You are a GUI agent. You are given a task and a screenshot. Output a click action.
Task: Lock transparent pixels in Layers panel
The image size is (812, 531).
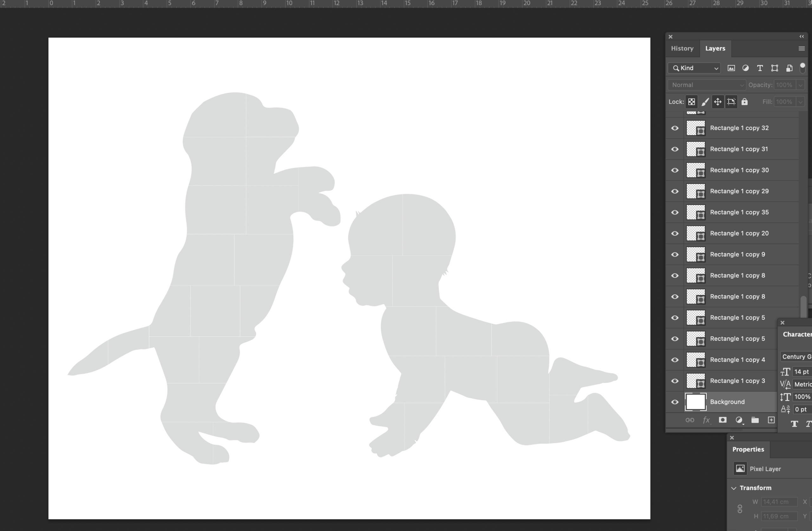click(691, 102)
